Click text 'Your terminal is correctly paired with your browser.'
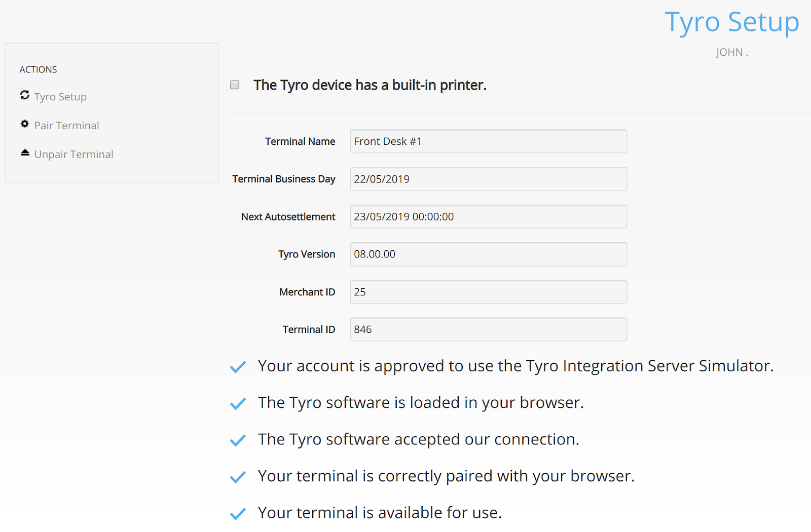The height and width of the screenshot is (532, 811). click(447, 476)
